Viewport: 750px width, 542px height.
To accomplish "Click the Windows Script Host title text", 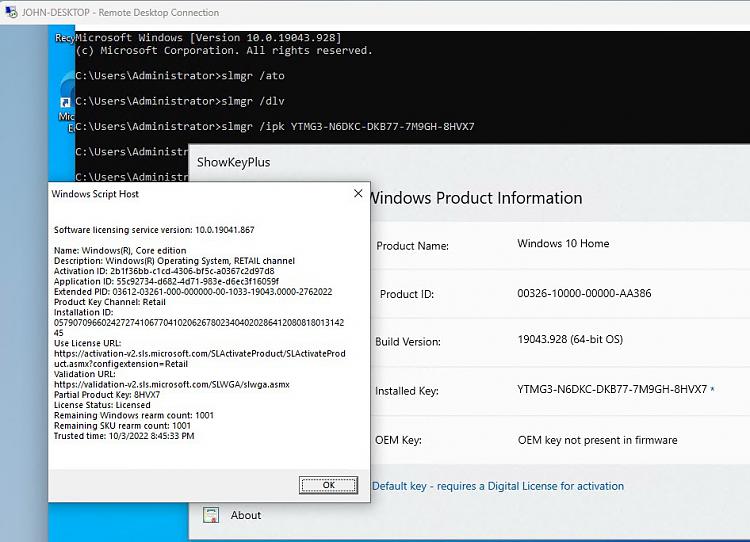I will click(95, 194).
